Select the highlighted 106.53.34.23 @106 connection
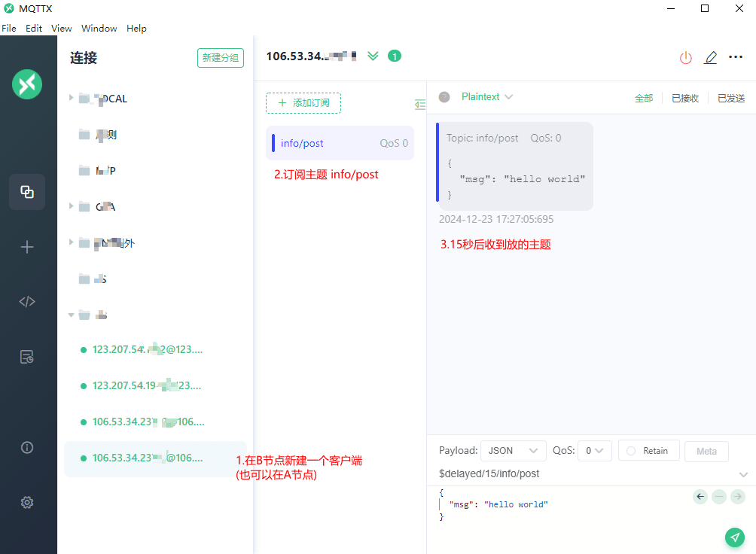The height and width of the screenshot is (554, 756). 155,458
